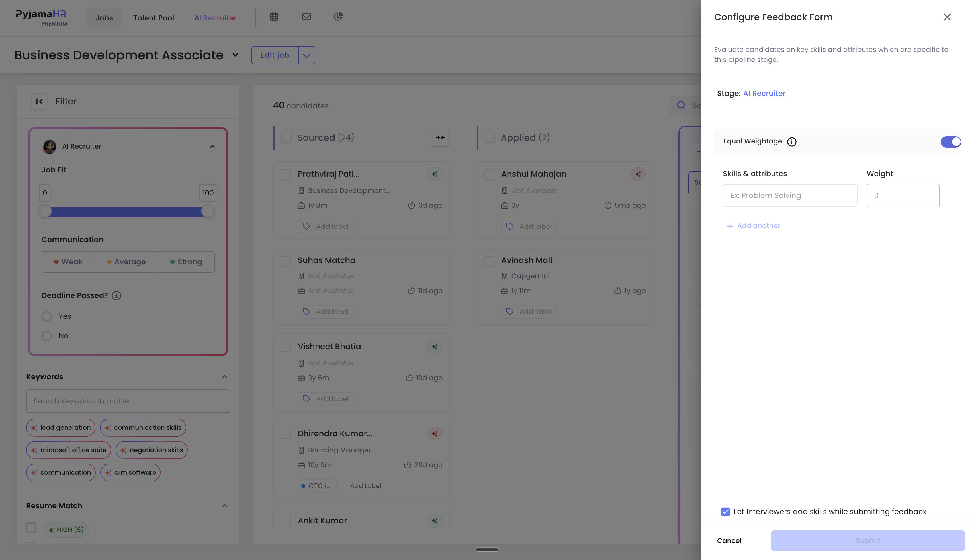974x560 pixels.
Task: Close the Configure Feedback Form panel
Action: (x=947, y=17)
